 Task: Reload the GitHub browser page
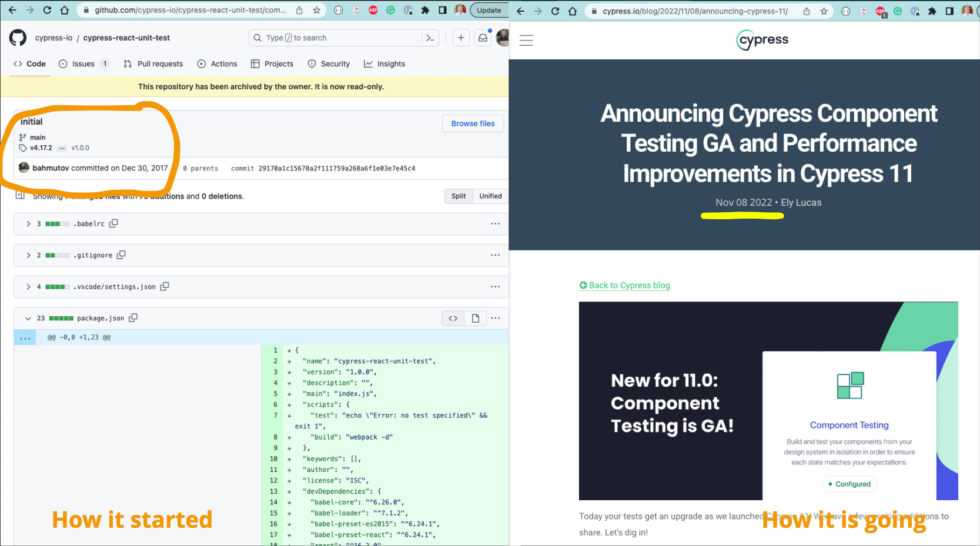[47, 10]
